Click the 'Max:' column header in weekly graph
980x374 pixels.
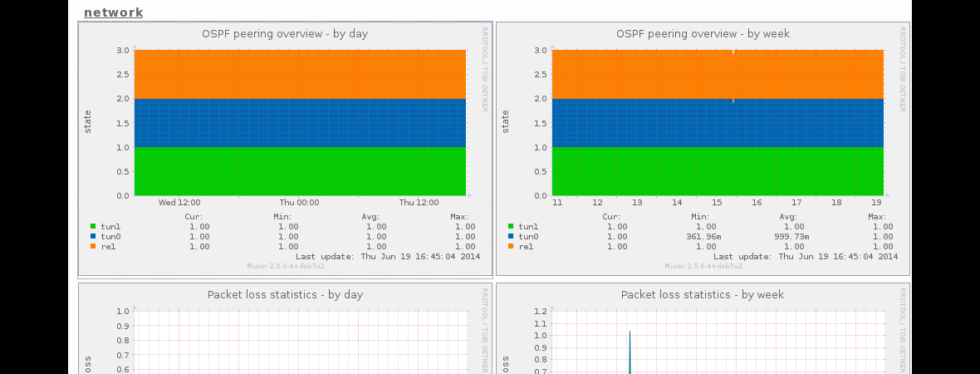[877, 216]
